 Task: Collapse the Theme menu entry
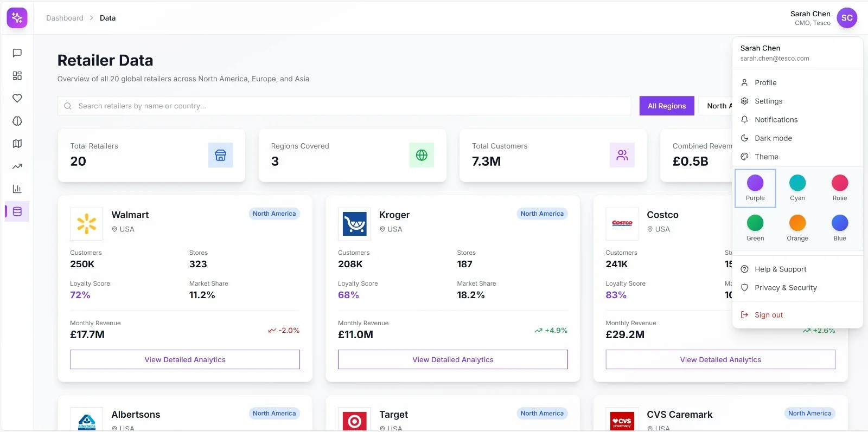tap(797, 157)
